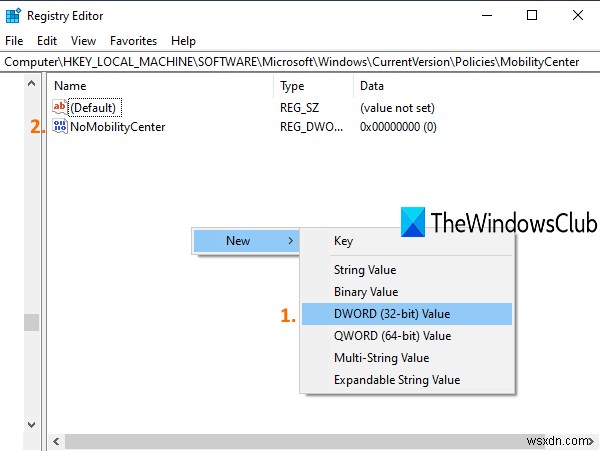Select the NoMobilityCenter value entry
This screenshot has height=451, width=600.
118,127
